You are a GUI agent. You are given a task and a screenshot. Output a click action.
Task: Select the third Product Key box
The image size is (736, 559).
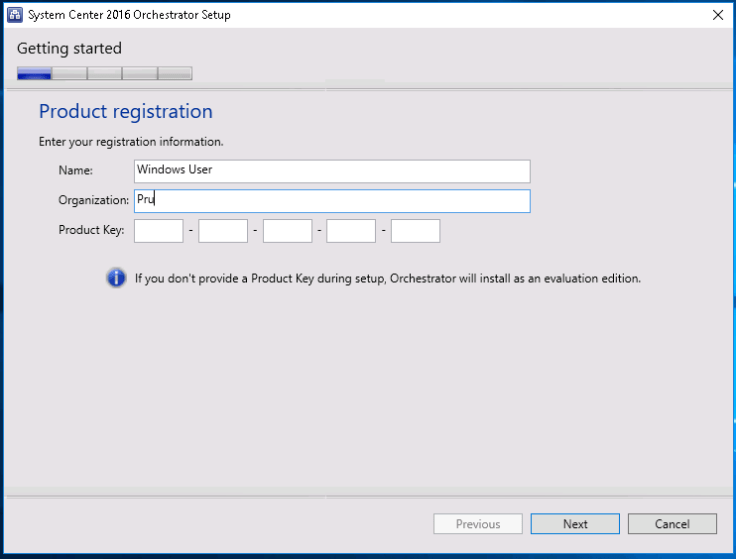[287, 231]
